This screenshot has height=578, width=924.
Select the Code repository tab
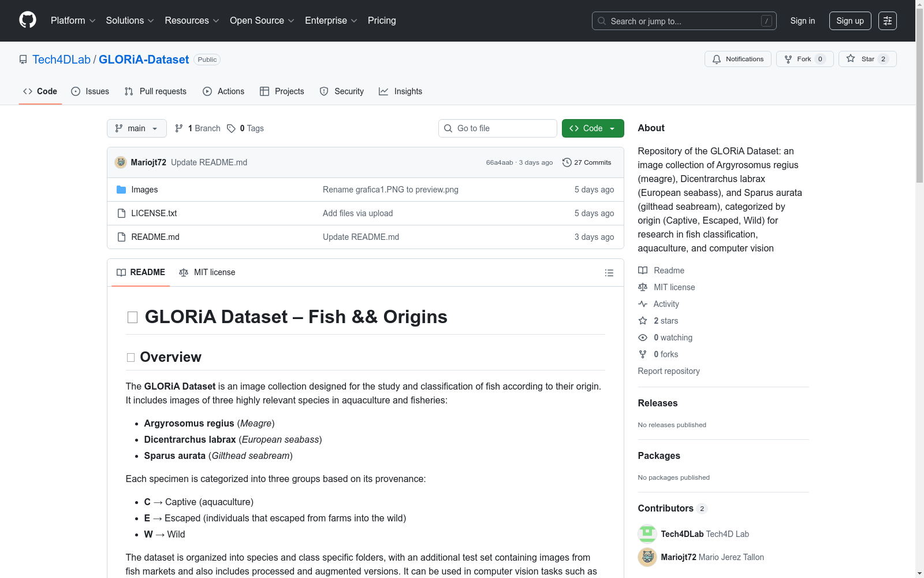(40, 91)
